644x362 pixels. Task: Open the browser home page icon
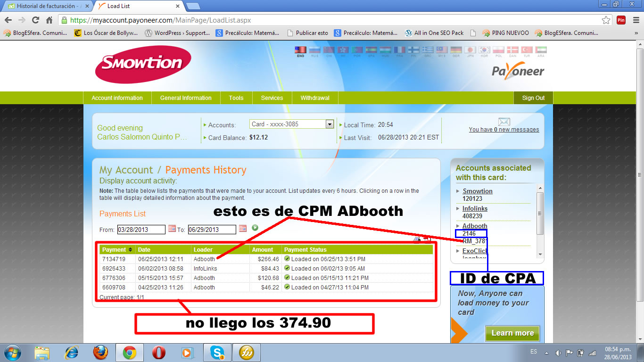coord(49,20)
